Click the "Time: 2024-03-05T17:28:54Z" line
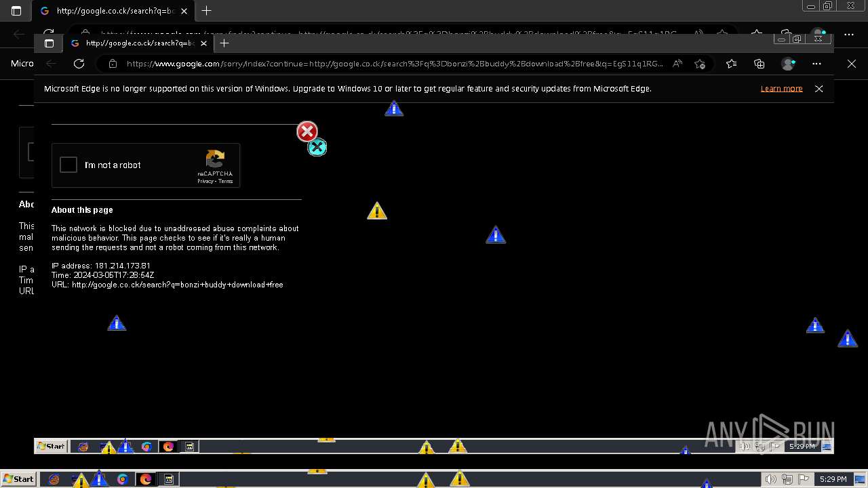Viewport: 868px width, 488px height. pos(103,275)
